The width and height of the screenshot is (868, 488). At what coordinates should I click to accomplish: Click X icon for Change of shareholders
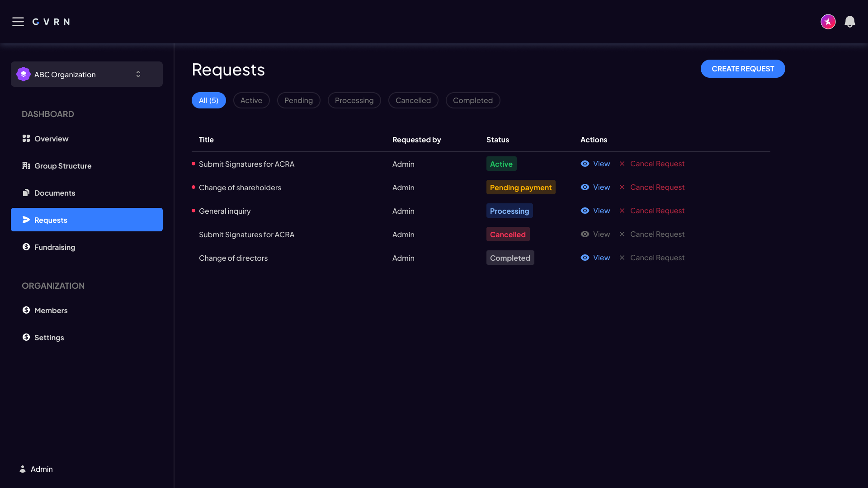pyautogui.click(x=622, y=187)
